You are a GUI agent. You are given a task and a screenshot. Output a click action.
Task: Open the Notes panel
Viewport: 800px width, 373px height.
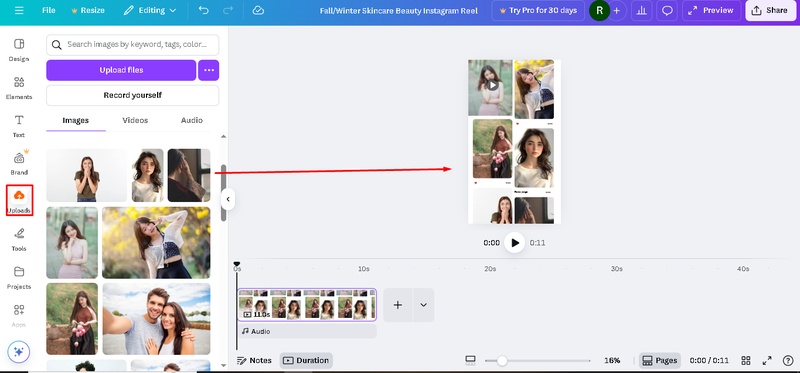point(254,360)
